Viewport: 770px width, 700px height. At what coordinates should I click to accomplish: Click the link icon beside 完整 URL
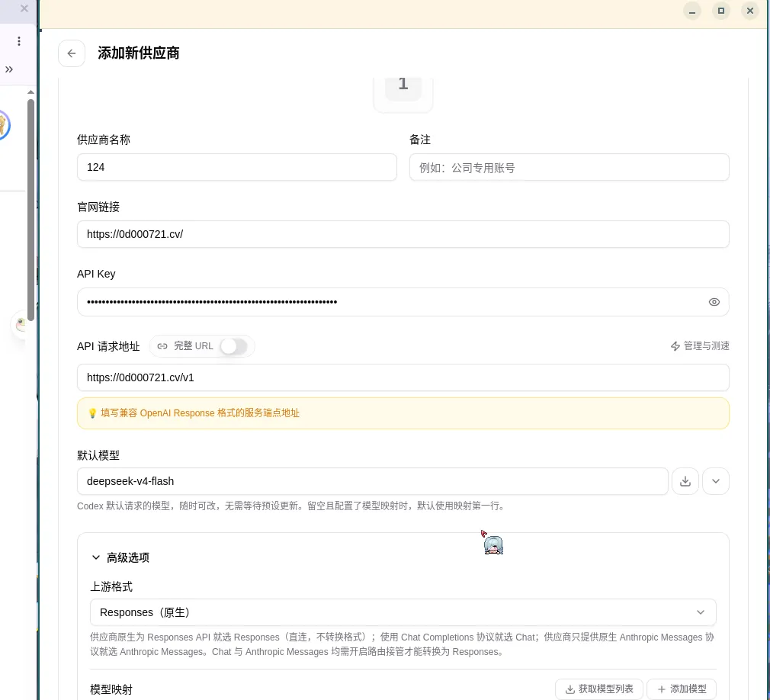point(162,346)
